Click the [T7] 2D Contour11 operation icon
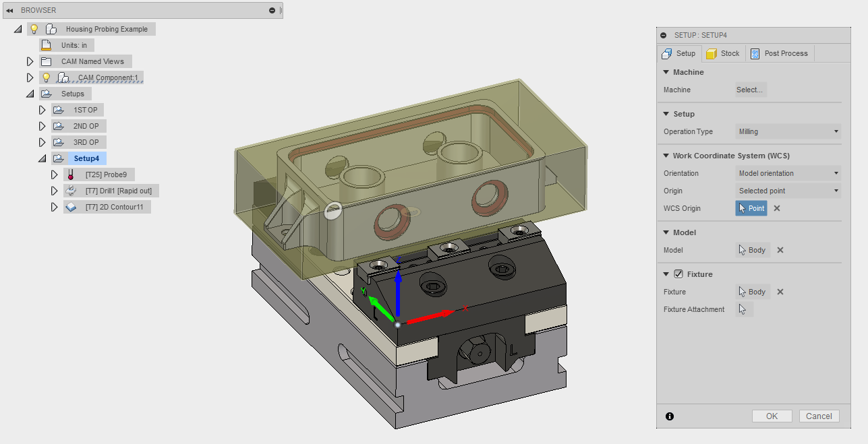The width and height of the screenshot is (868, 444). pyautogui.click(x=70, y=206)
